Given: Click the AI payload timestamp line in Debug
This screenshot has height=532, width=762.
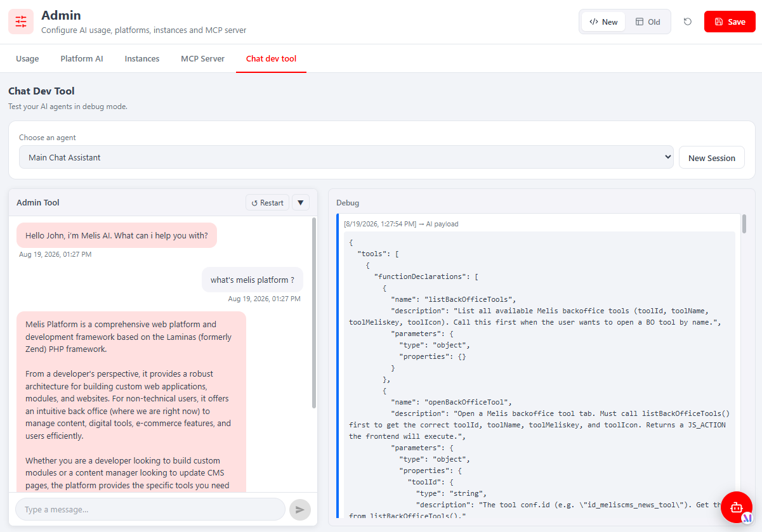Looking at the screenshot, I should [x=401, y=224].
